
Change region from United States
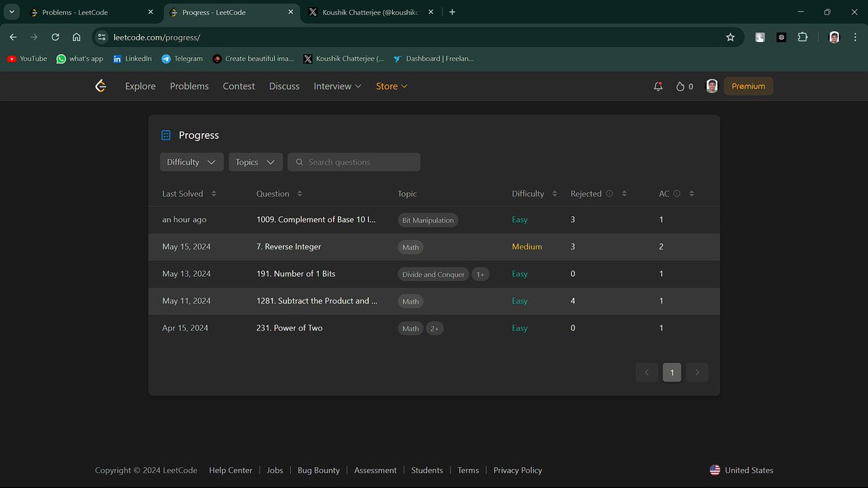741,470
